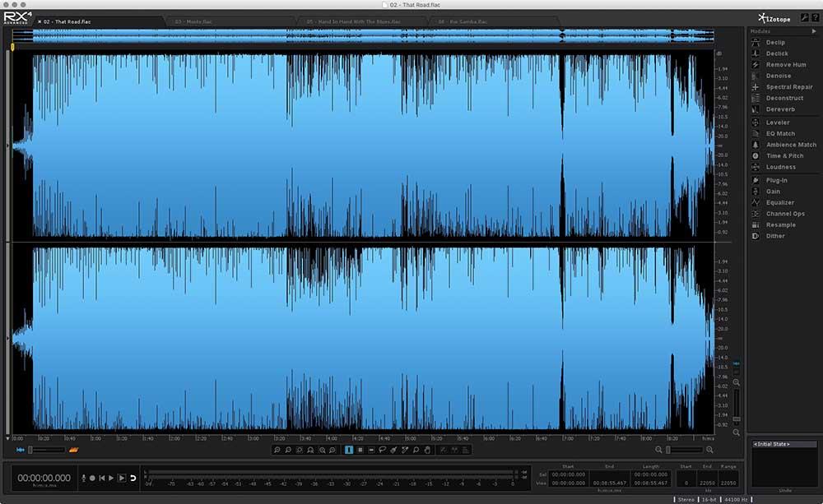The height and width of the screenshot is (504, 823).
Task: Open the Resample module
Action: tap(780, 225)
